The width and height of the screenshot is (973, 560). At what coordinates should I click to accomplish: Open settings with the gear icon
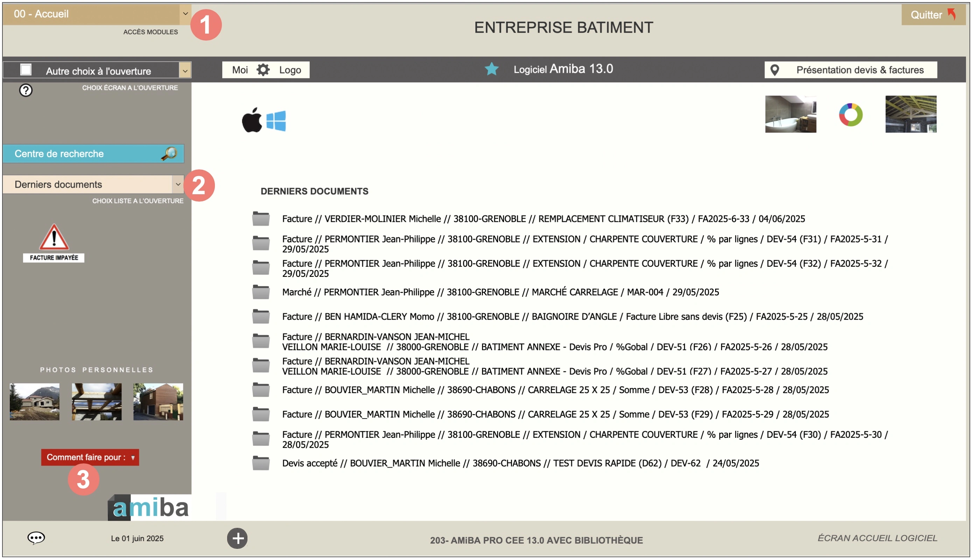263,70
